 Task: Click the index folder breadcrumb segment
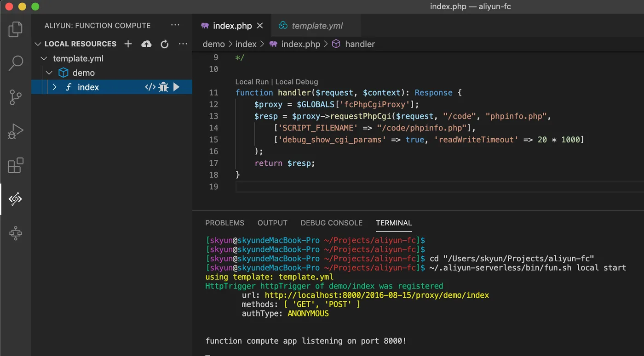246,44
